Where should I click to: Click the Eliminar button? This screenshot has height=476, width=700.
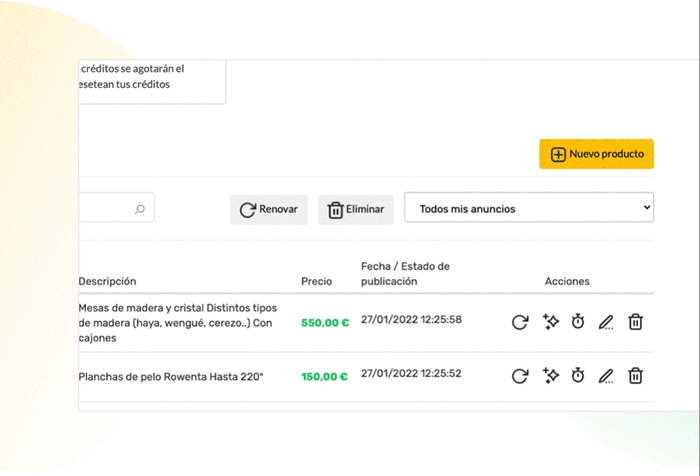[x=356, y=209]
